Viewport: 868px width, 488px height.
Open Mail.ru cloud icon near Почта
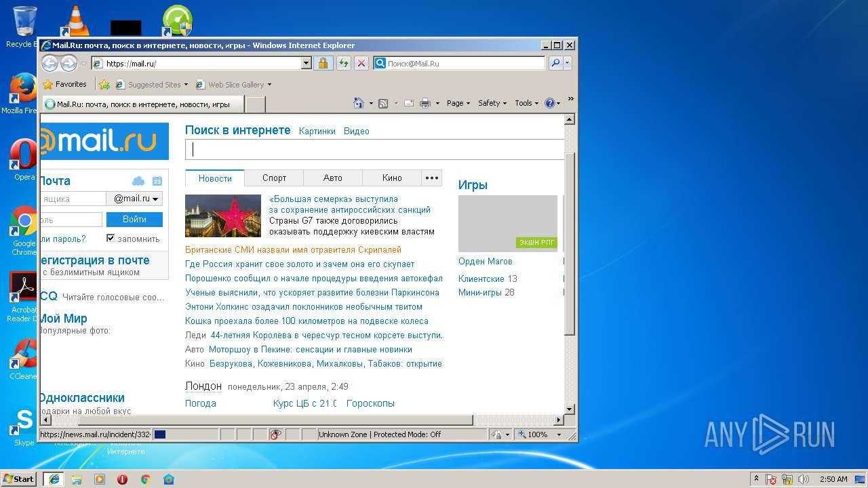pos(138,181)
